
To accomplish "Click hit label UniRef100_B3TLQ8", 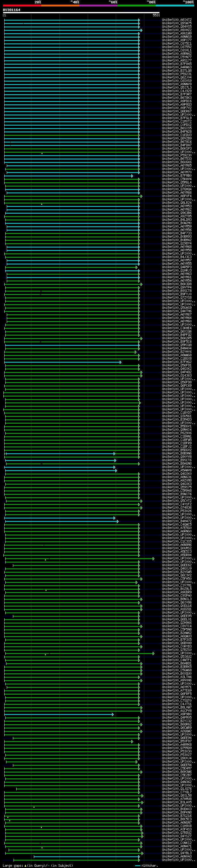I will (177, 71).
